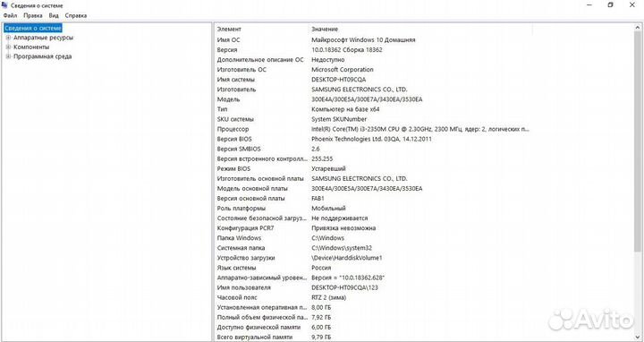The width and height of the screenshot is (644, 342).
Task: Select value RTZ 2 (зима)
Action: pos(328,297)
